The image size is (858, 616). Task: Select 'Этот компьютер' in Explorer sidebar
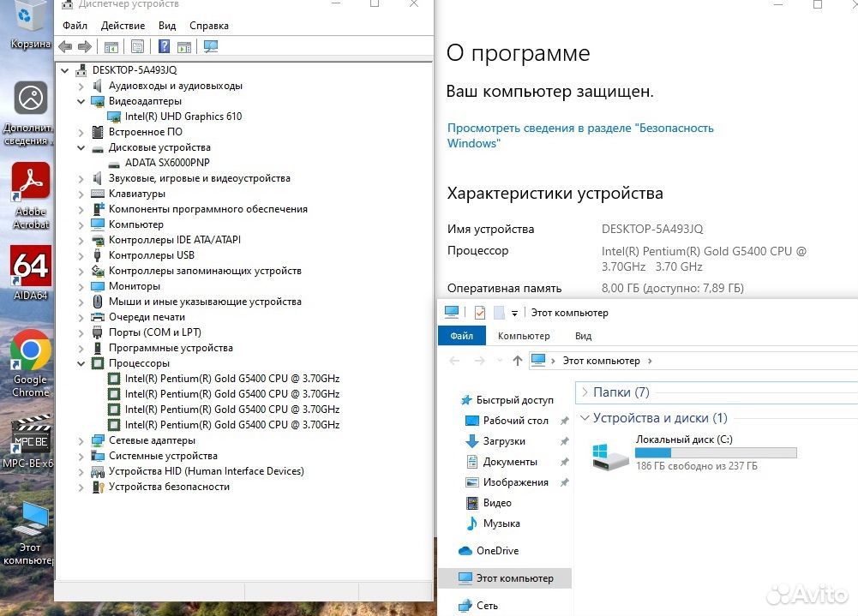coord(505,578)
